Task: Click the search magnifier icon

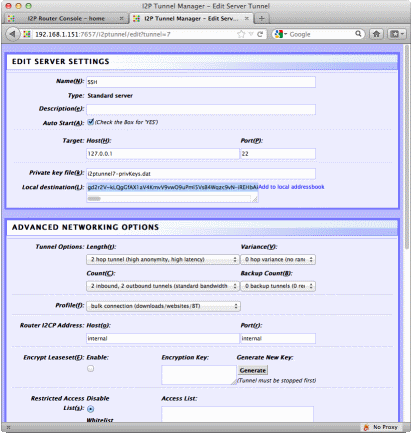Action: coord(358,34)
